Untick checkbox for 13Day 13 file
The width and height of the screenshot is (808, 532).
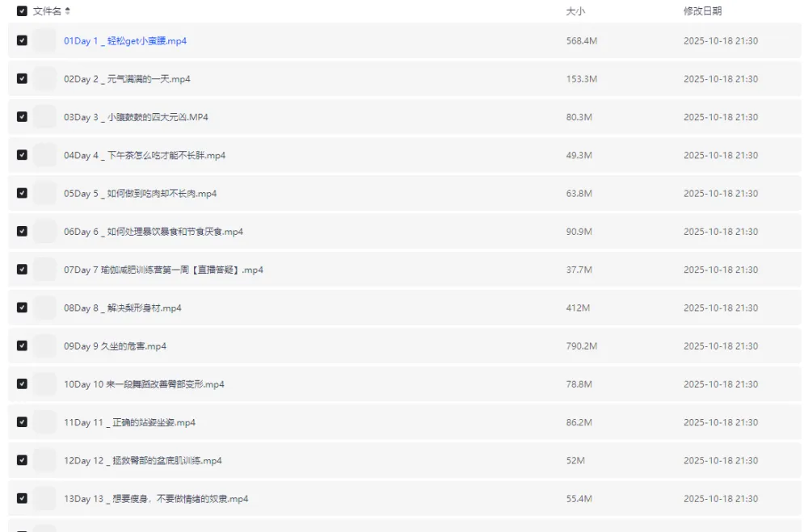(x=22, y=499)
